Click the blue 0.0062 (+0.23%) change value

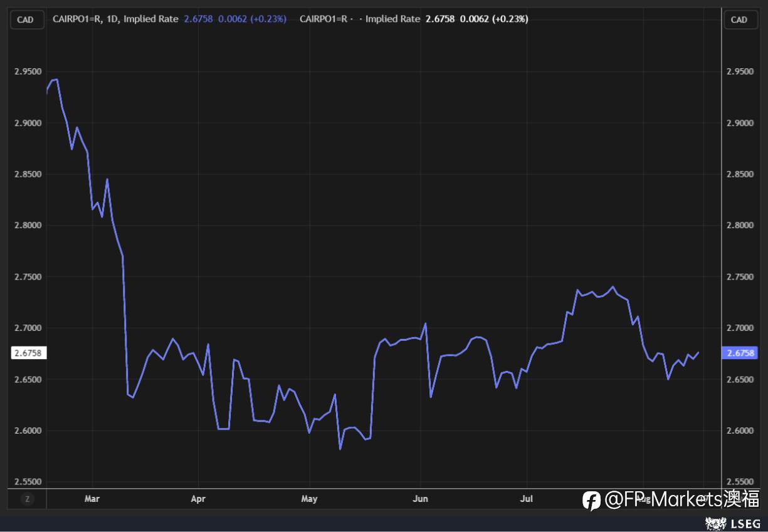252,19
